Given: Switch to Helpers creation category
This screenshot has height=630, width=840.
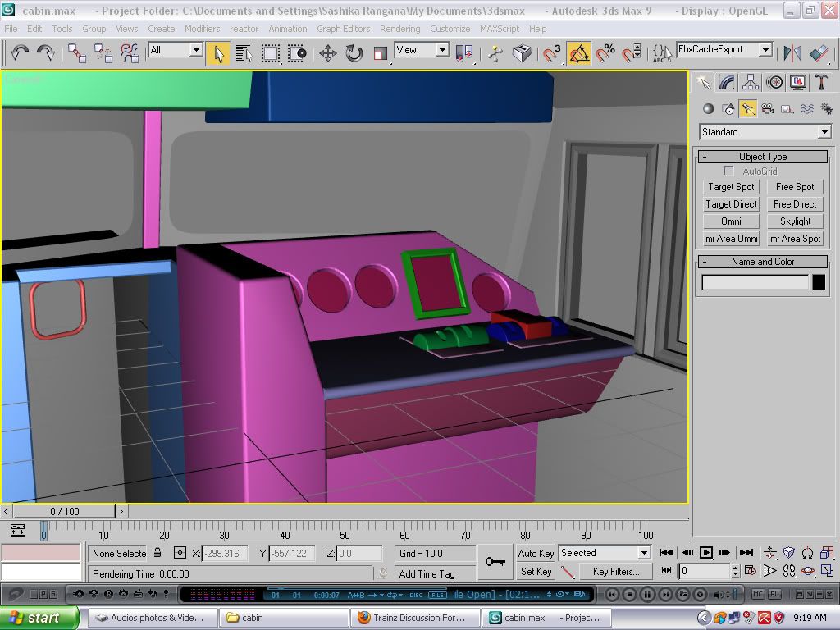Looking at the screenshot, I should 787,109.
